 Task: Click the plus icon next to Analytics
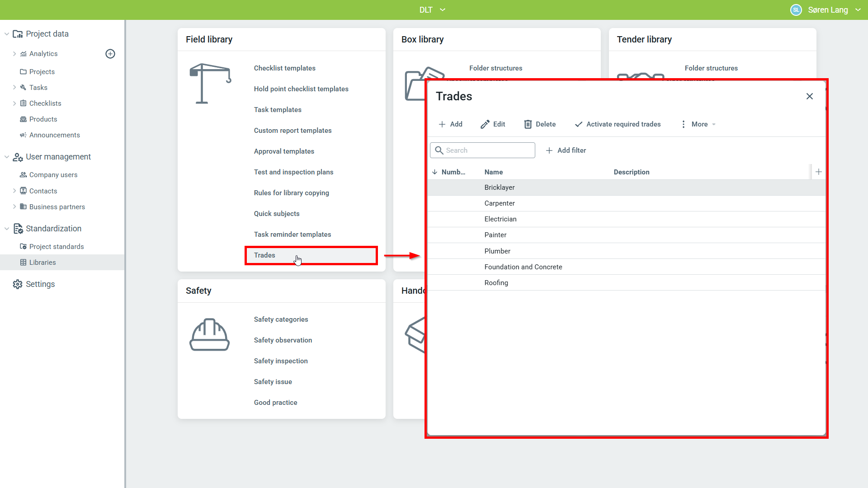click(110, 54)
